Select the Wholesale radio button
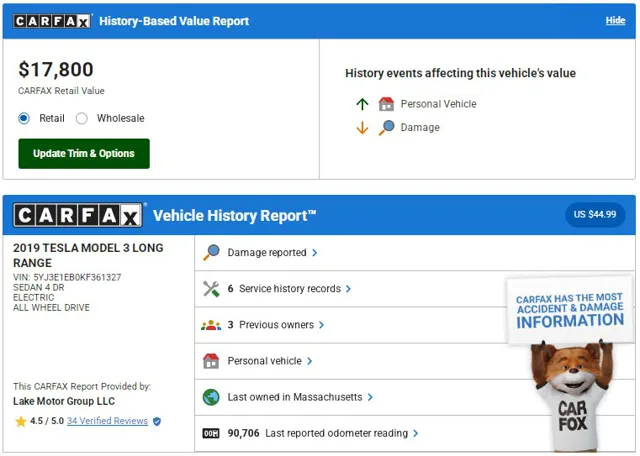This screenshot has width=640, height=456. [82, 118]
